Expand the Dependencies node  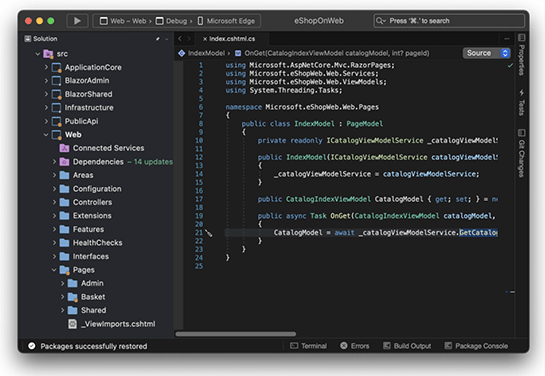pyautogui.click(x=54, y=162)
